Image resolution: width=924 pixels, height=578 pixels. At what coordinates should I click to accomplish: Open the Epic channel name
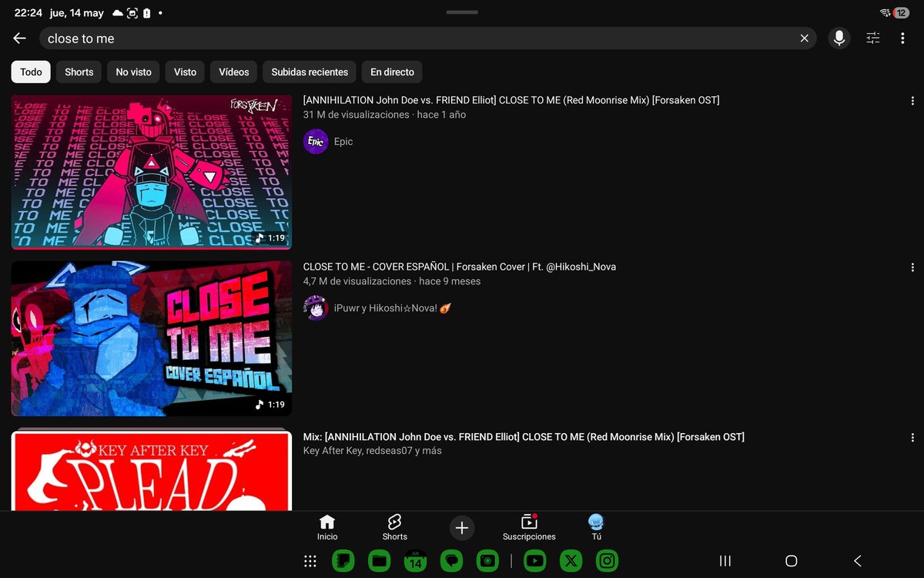click(x=343, y=142)
